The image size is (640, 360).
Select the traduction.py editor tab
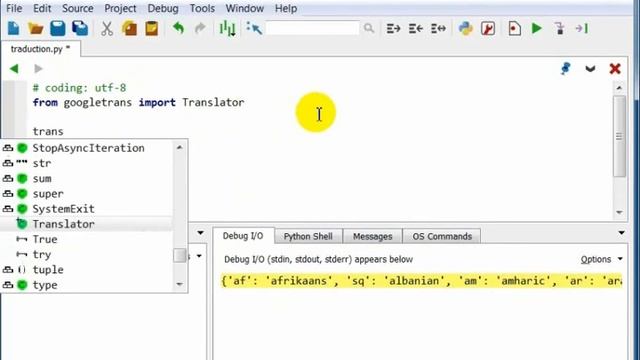pyautogui.click(x=40, y=49)
